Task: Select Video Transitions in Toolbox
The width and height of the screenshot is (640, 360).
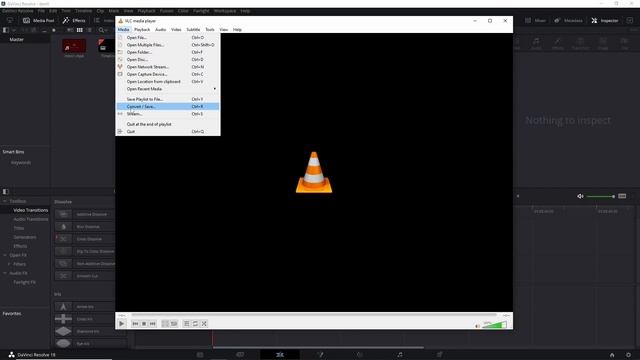Action: point(31,210)
